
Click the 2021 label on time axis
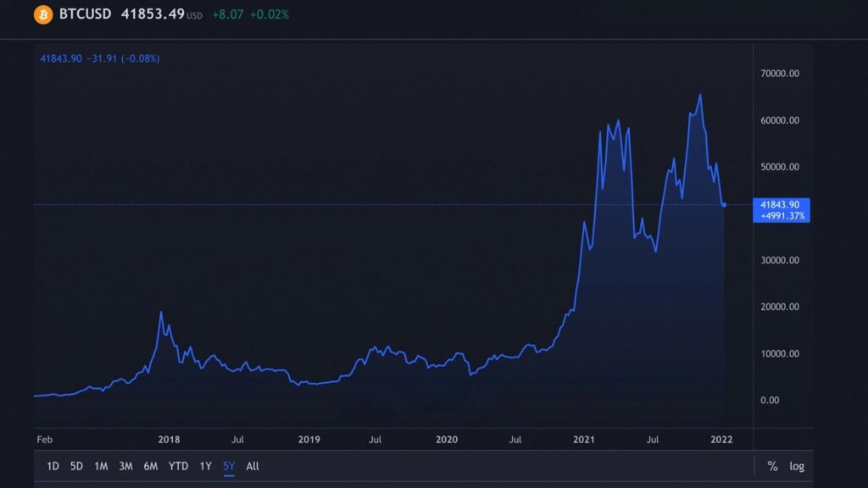[583, 440]
